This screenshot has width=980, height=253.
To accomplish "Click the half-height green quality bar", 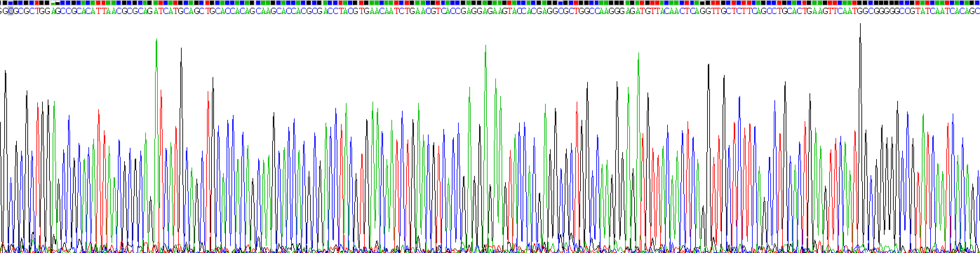I will click(53, 4).
